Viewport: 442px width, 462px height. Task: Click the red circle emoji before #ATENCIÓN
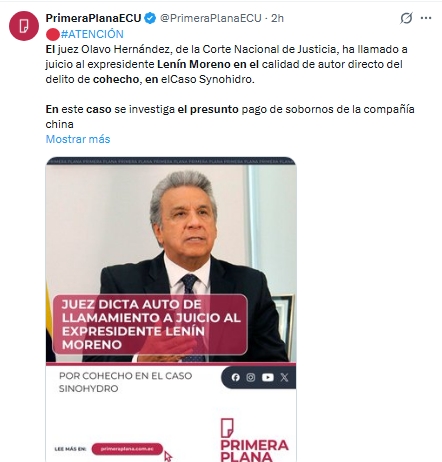point(53,34)
